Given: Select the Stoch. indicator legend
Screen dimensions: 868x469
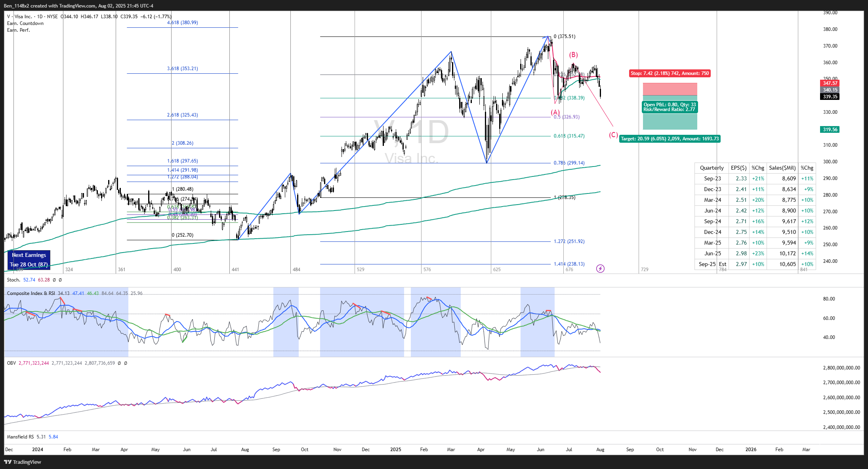Looking at the screenshot, I should point(13,280).
